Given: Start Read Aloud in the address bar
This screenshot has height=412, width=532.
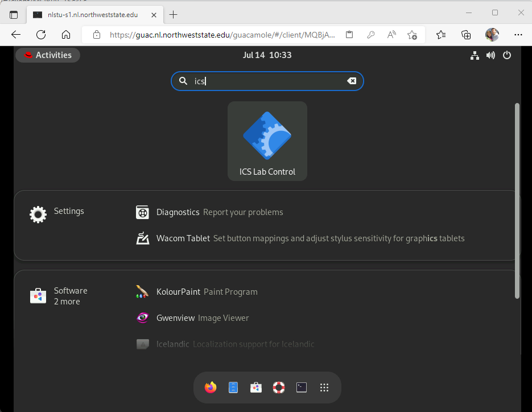Looking at the screenshot, I should pos(391,35).
